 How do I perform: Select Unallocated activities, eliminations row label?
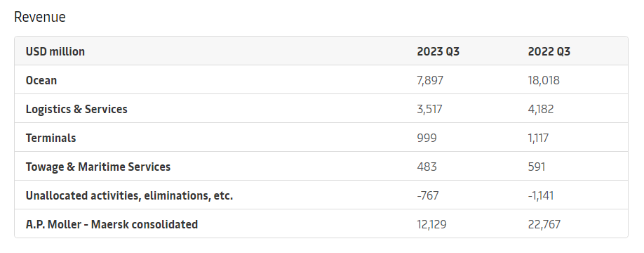(129, 195)
